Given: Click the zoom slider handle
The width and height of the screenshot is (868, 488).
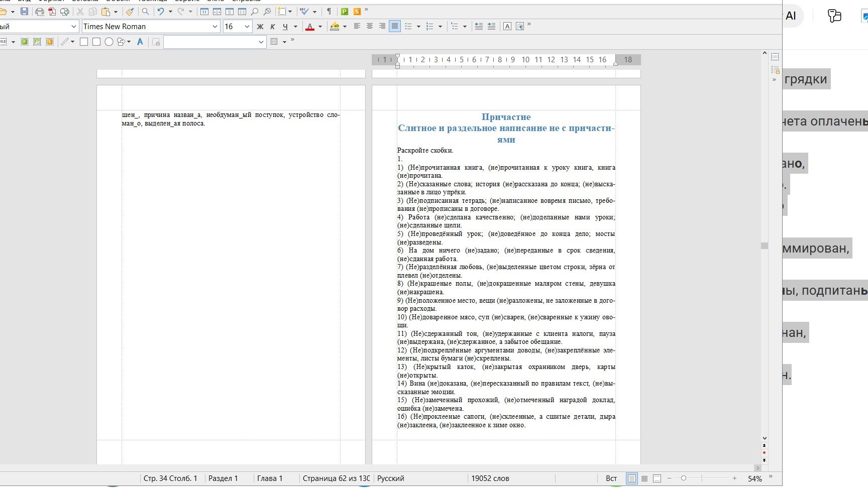Looking at the screenshot, I should [683, 478].
